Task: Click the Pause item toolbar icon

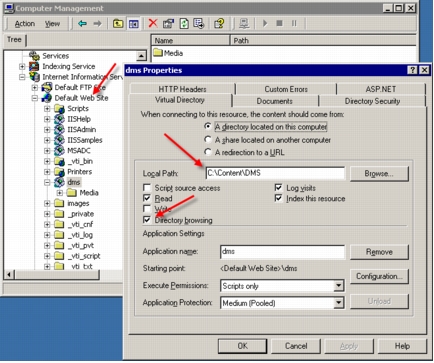Action: [x=294, y=23]
